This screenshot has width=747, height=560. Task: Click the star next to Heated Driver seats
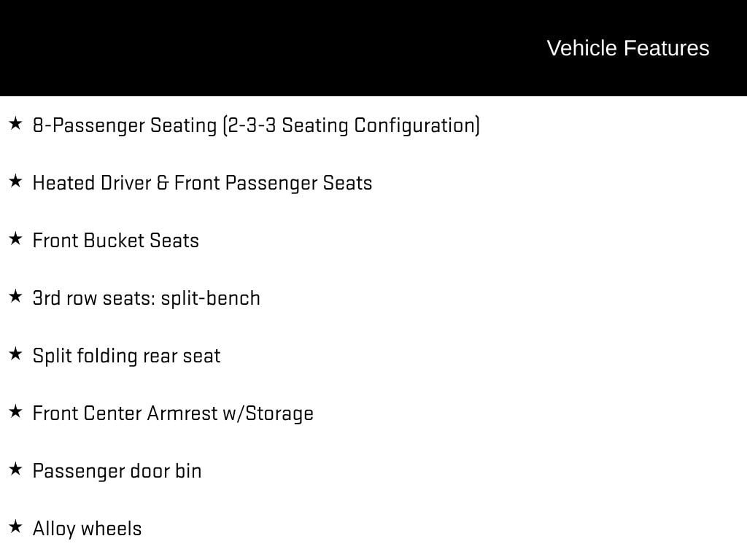coord(15,182)
